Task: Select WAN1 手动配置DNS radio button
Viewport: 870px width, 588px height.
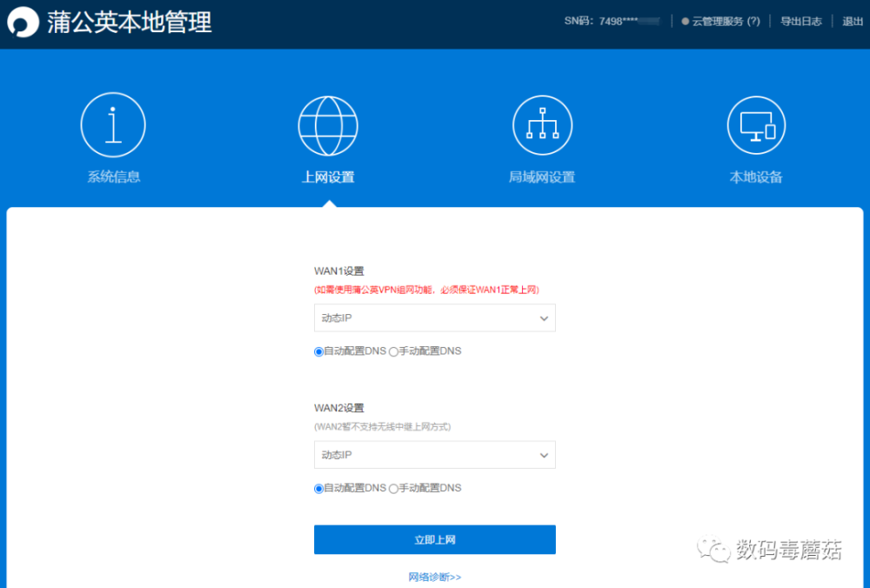Action: pyautogui.click(x=393, y=351)
